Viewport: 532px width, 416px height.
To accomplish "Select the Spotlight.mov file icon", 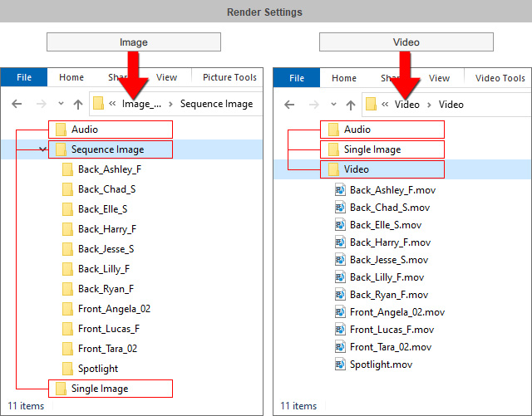I will pyautogui.click(x=340, y=365).
